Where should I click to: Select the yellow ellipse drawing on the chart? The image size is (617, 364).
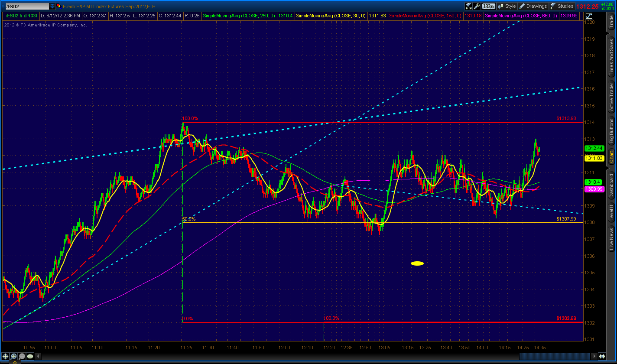pyautogui.click(x=417, y=263)
